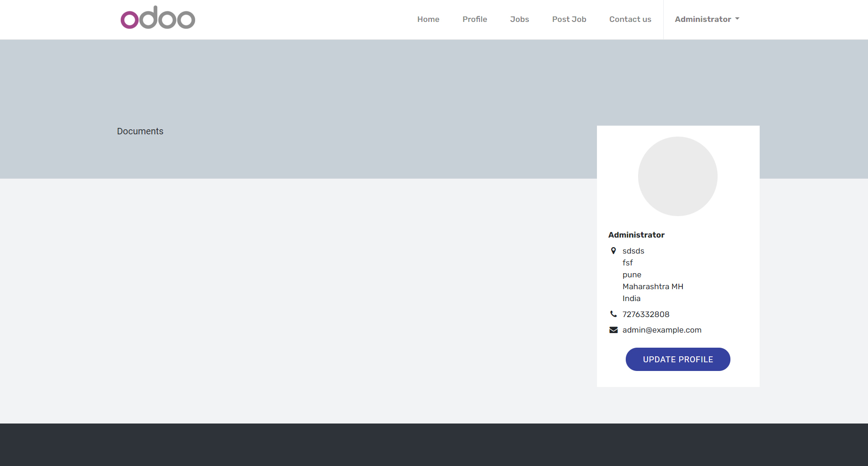Click the Maharashtra MH address line
Screen dimensions: 868x466
tap(652, 286)
